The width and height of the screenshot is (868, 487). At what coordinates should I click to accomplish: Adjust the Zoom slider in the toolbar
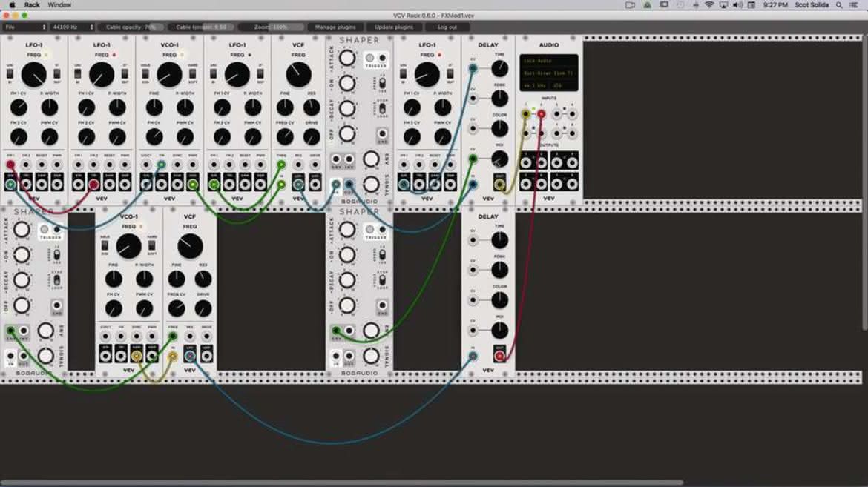[x=272, y=27]
